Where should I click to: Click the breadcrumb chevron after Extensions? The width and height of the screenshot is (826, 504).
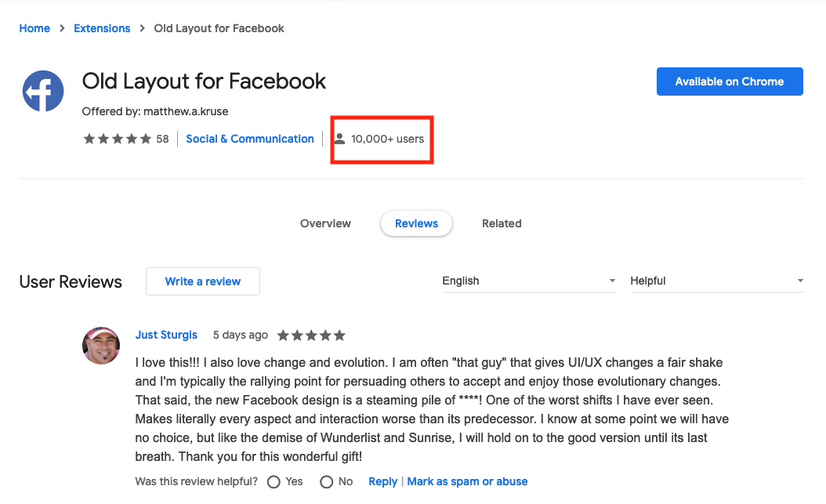pyautogui.click(x=142, y=28)
